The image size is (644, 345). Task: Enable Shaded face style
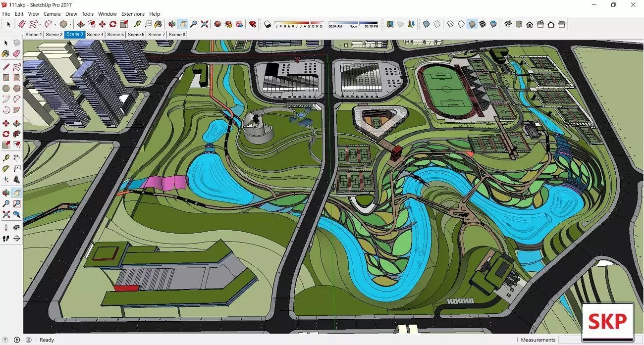tap(472, 24)
